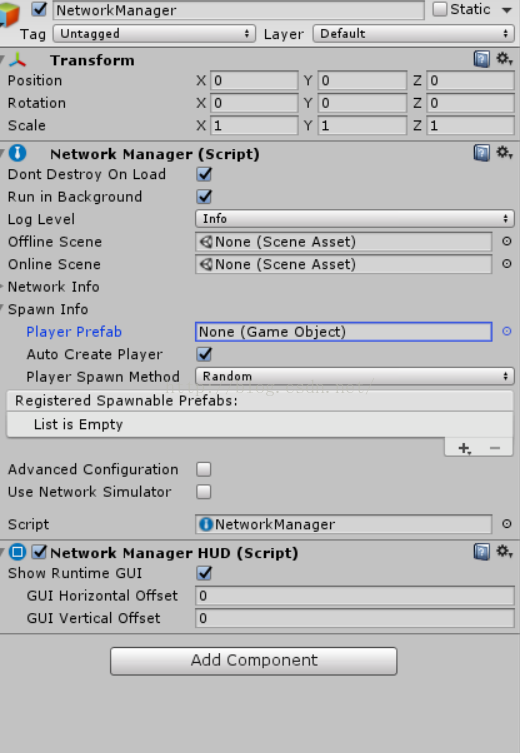This screenshot has height=753, width=520.
Task: Enable the Static checkbox
Action: (439, 9)
